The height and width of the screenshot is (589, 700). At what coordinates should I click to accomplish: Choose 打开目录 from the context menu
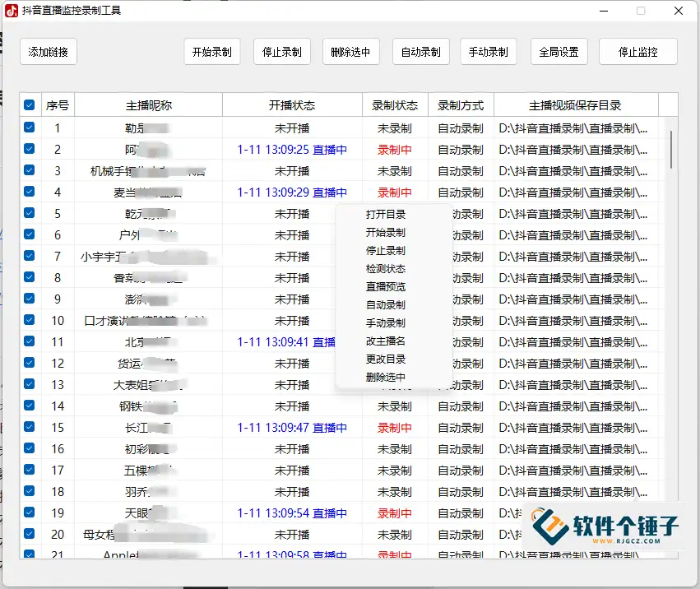click(x=386, y=215)
